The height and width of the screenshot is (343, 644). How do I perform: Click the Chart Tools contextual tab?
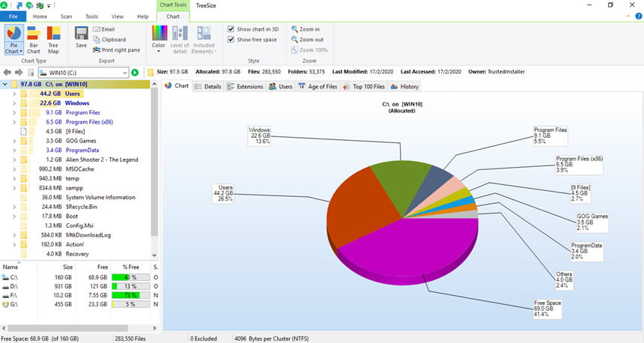[173, 5]
